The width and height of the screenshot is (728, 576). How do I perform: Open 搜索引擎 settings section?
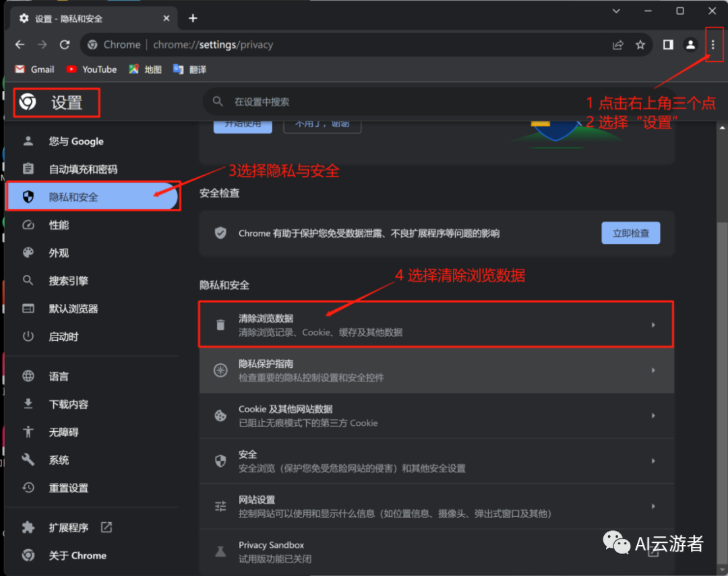tap(68, 280)
